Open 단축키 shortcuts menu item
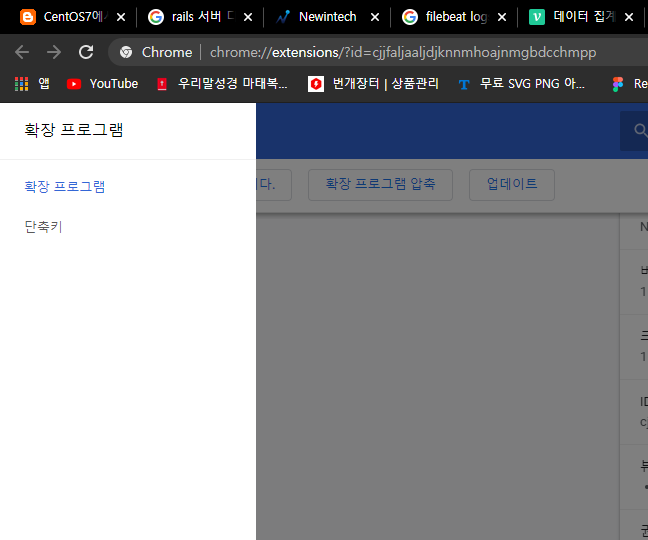The width and height of the screenshot is (648, 540). tap(43, 227)
